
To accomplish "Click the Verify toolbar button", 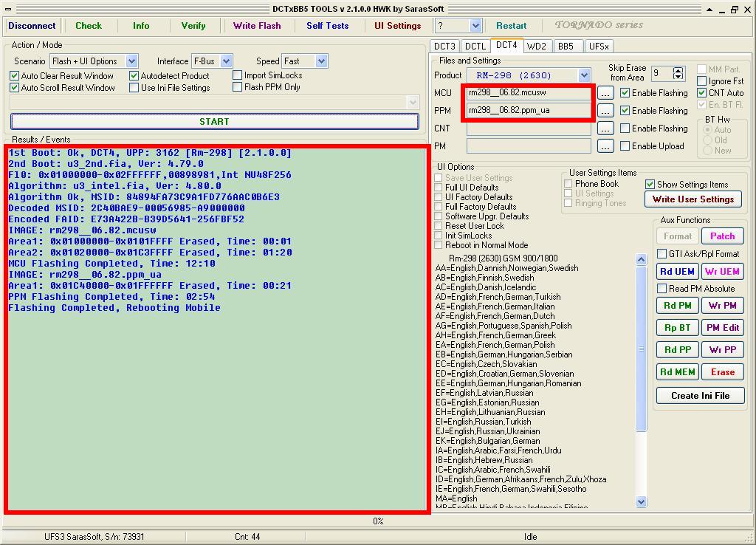I will point(193,26).
